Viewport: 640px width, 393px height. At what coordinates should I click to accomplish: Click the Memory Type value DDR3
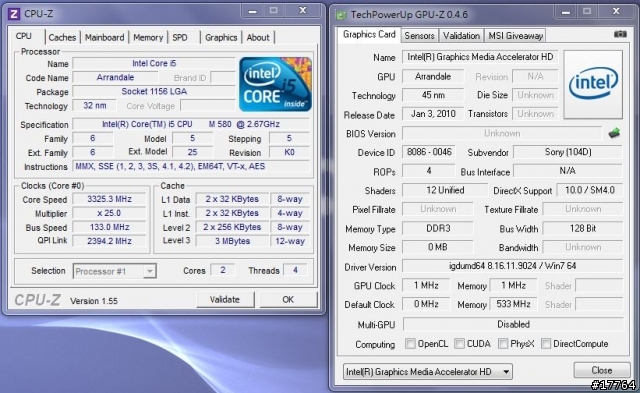click(x=438, y=228)
